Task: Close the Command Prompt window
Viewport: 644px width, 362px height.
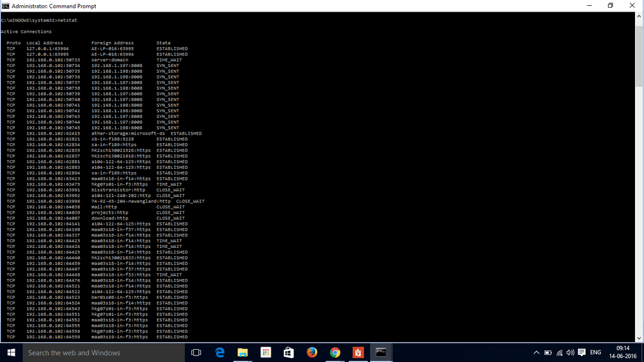Action: coord(632,6)
